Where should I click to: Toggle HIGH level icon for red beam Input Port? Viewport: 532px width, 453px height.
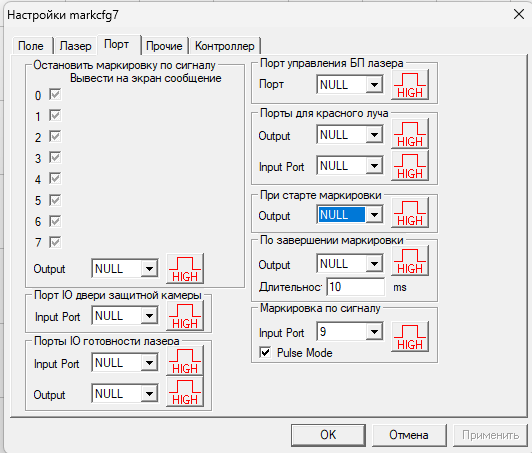tap(410, 166)
